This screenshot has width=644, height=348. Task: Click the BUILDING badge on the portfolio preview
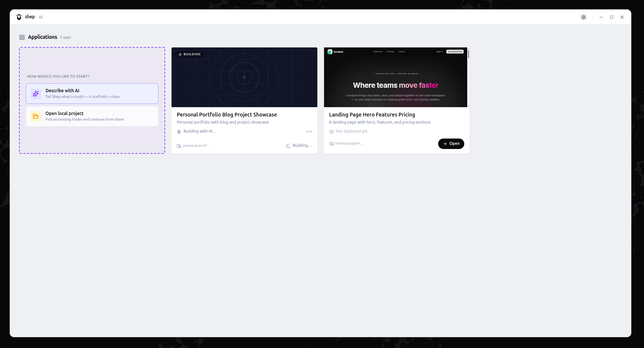189,54
